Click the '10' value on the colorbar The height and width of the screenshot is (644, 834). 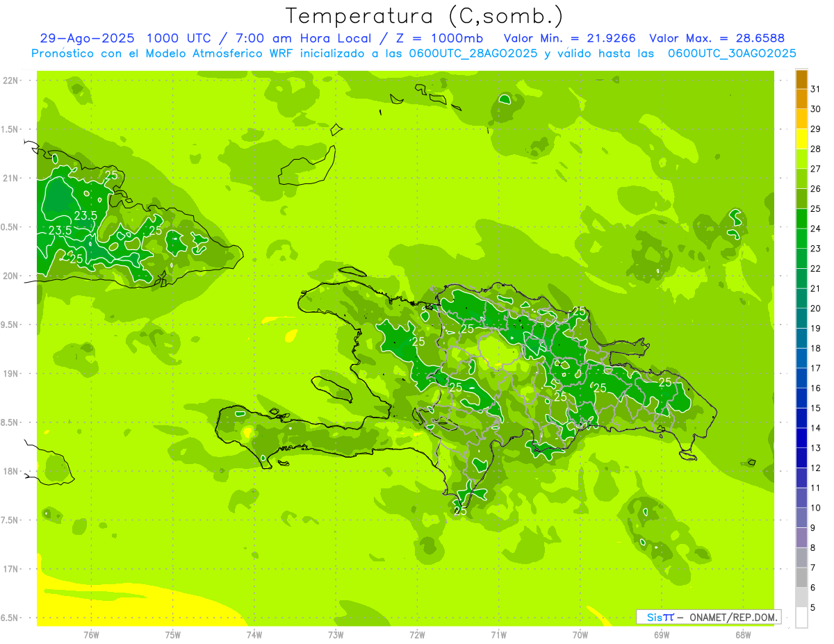pyautogui.click(x=816, y=508)
